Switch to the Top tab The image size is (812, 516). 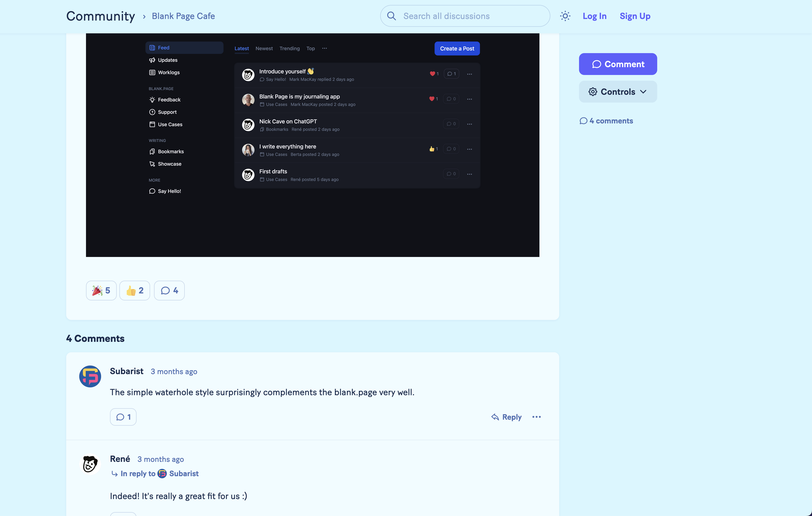(310, 48)
